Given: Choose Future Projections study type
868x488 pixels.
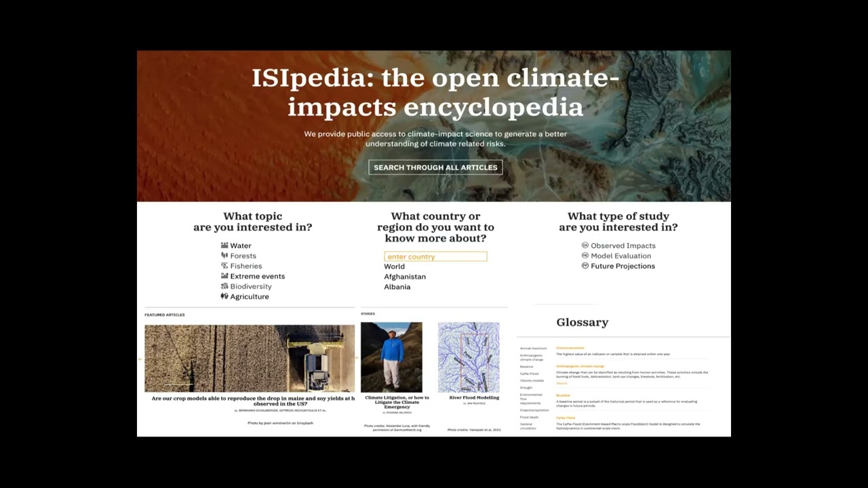Looking at the screenshot, I should 623,266.
